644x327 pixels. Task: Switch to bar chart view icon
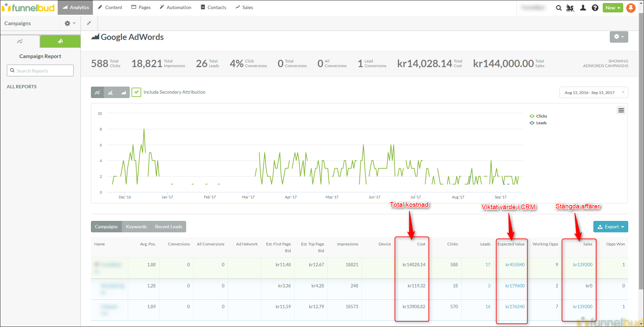pyautogui.click(x=110, y=92)
